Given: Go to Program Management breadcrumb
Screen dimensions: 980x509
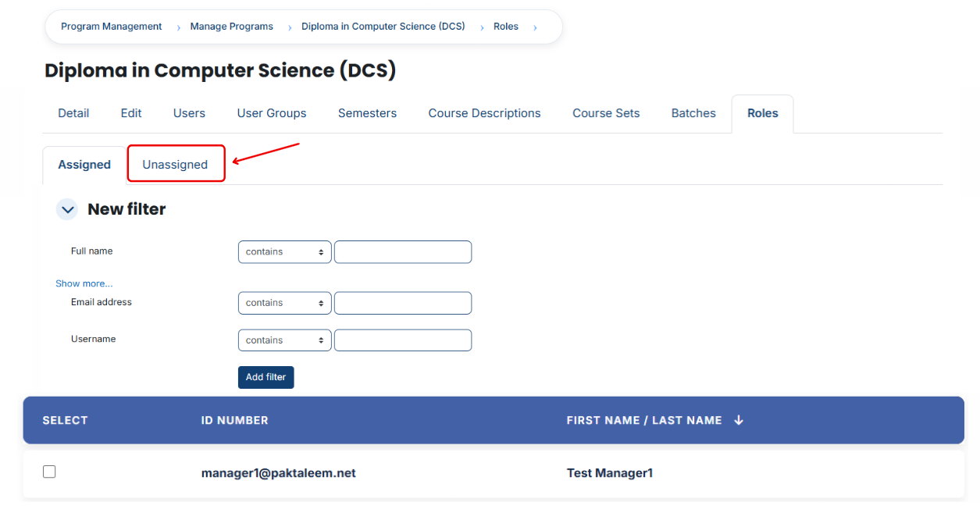Looking at the screenshot, I should click(111, 27).
